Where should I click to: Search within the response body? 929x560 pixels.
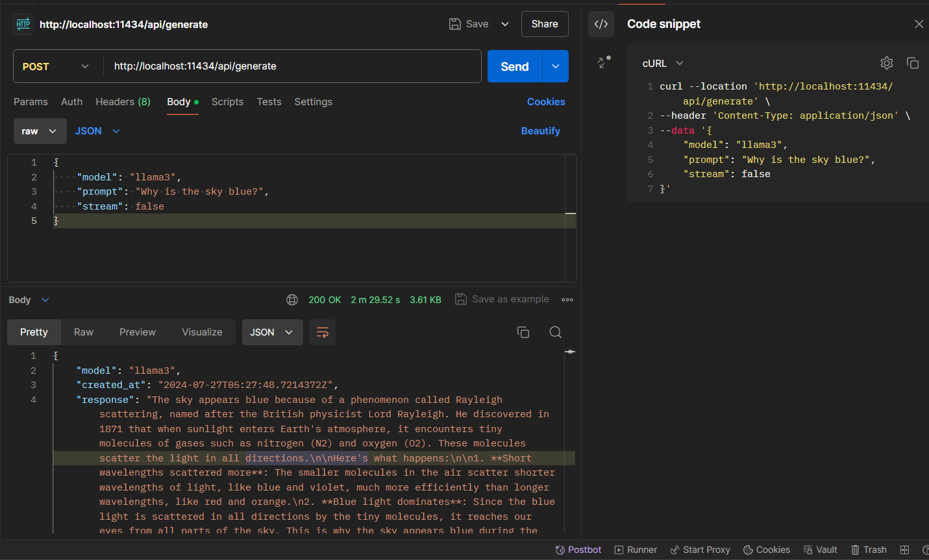pos(556,332)
